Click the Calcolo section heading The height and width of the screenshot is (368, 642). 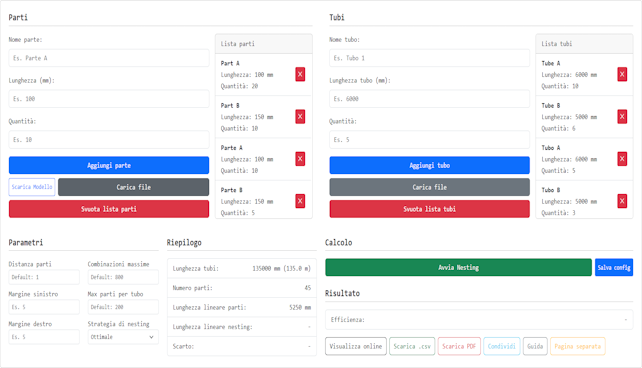(339, 242)
